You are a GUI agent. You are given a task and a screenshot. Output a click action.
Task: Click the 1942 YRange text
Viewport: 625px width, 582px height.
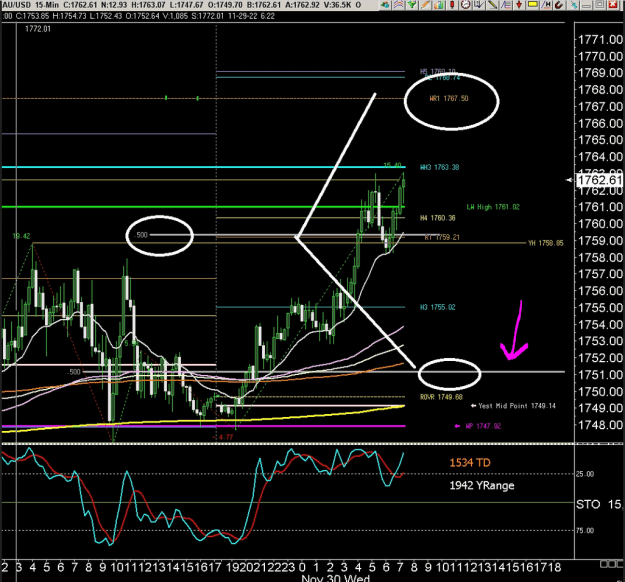coord(482,486)
